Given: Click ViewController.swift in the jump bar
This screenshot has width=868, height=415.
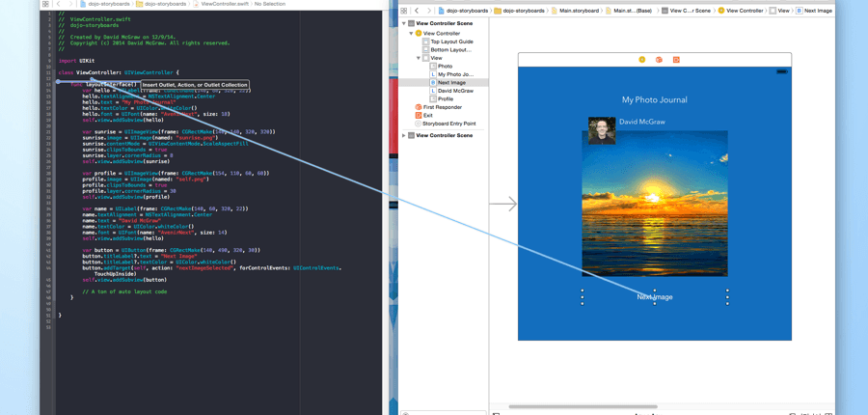Looking at the screenshot, I should pyautogui.click(x=225, y=4).
